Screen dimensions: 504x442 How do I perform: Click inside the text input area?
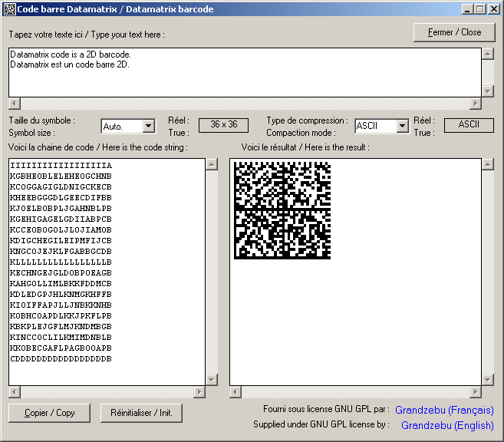coord(245,72)
